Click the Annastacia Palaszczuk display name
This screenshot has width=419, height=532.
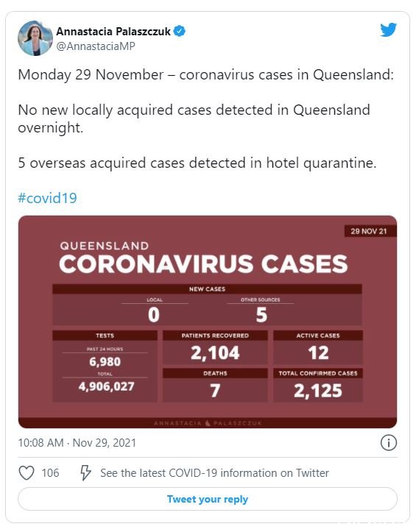pyautogui.click(x=113, y=32)
